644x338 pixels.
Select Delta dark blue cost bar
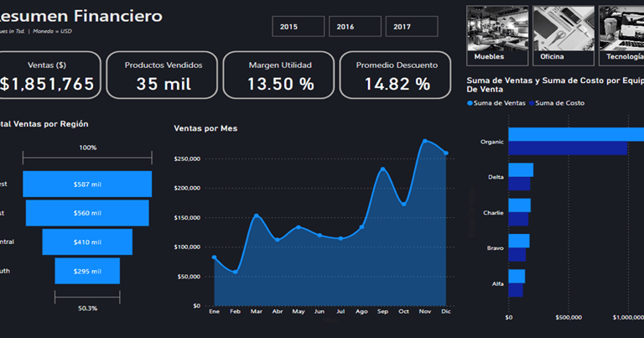click(519, 184)
